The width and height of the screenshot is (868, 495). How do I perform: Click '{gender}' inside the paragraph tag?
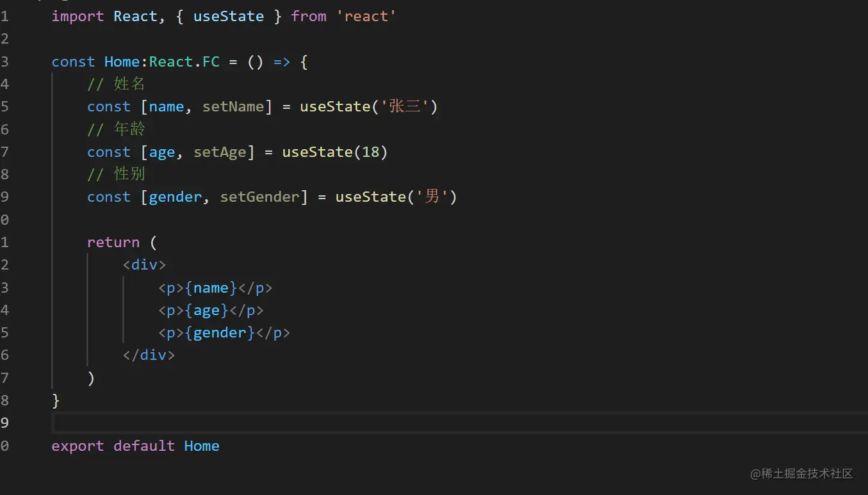coord(220,332)
